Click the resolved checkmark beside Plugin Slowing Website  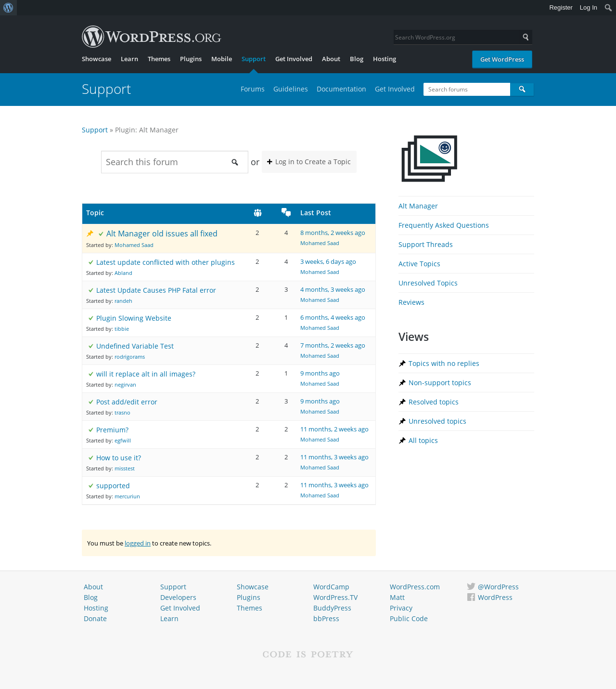91,318
